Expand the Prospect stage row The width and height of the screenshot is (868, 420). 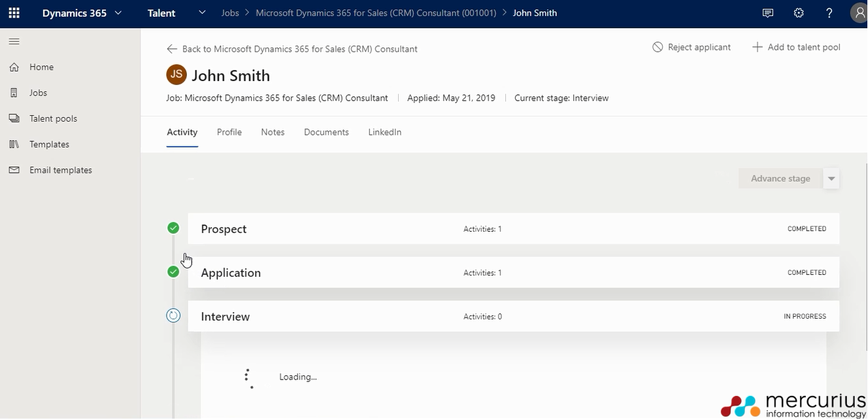click(x=513, y=229)
